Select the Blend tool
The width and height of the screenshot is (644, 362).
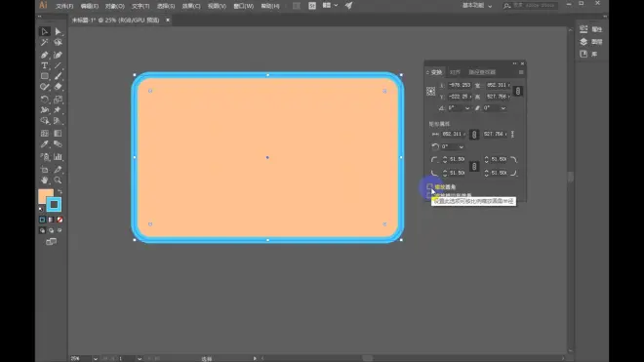pos(58,144)
